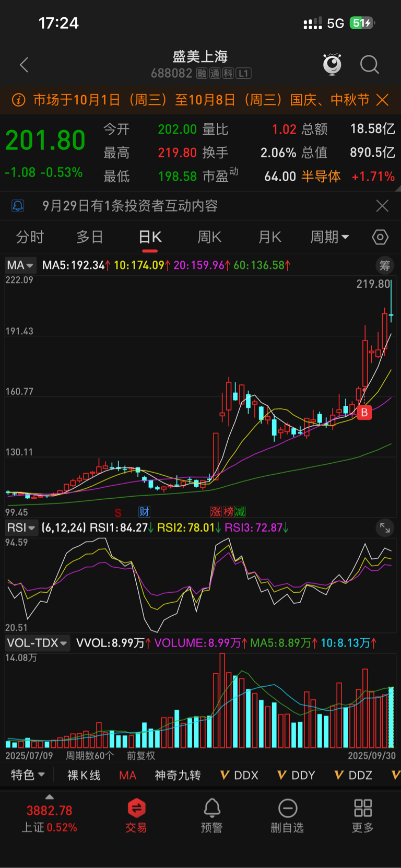Close the holiday market notice banner
This screenshot has height=868, width=401.
(383, 100)
